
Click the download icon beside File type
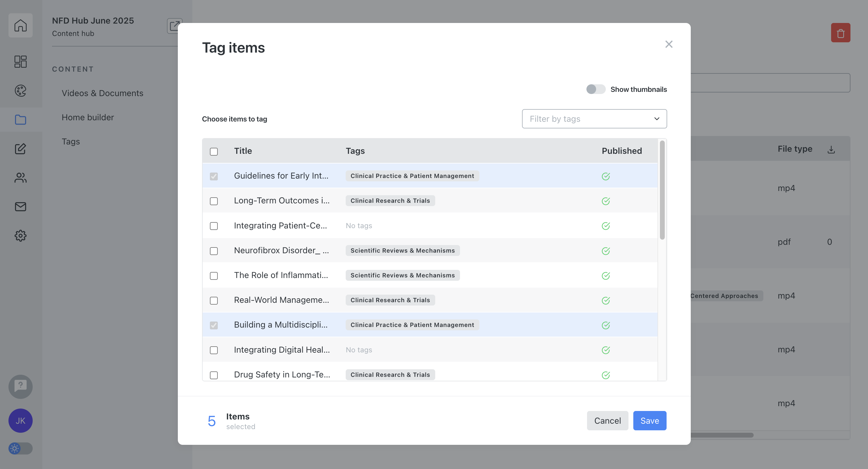click(831, 150)
